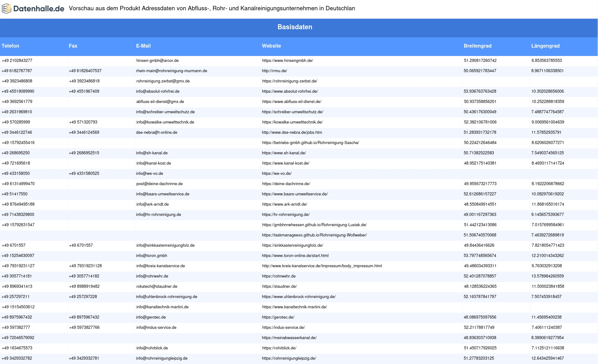Click website https://schreiber-umweltschutz.de/

[x=292, y=112]
